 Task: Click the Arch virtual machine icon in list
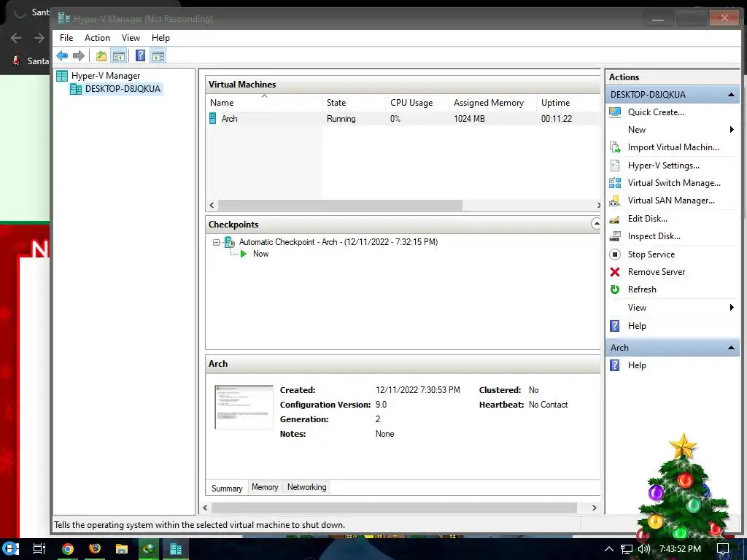[213, 119]
